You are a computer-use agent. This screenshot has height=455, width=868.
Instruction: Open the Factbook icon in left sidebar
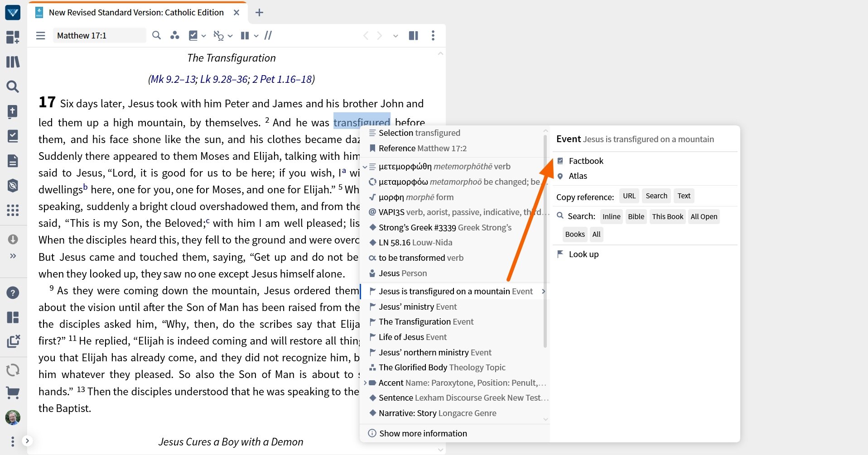13,111
